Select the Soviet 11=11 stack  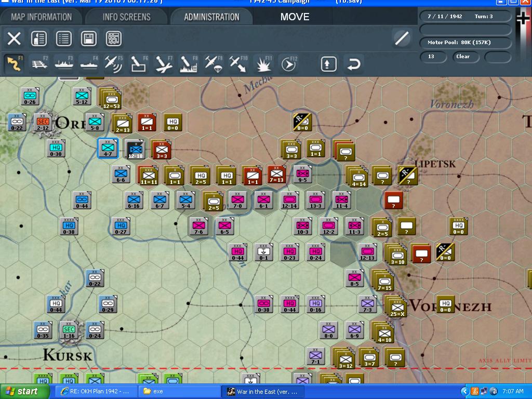148,175
